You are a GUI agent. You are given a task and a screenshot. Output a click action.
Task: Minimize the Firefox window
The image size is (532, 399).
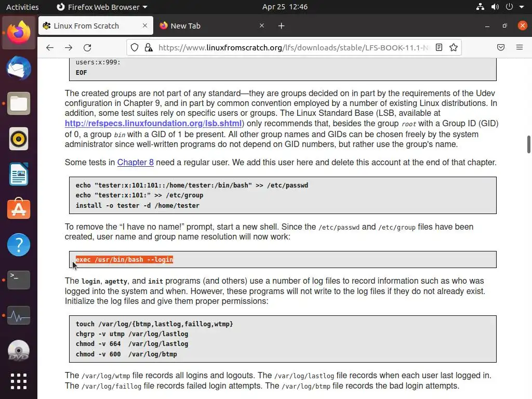click(487, 26)
